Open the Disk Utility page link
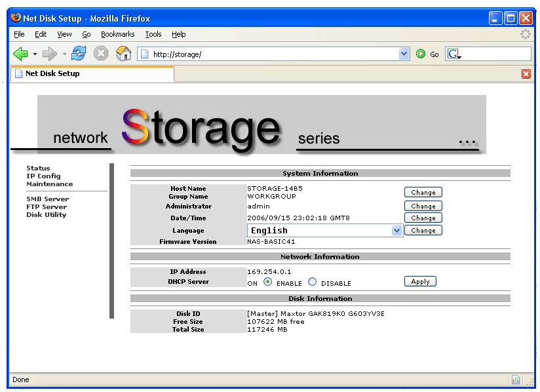Screen dimensions: 540x392 point(46,215)
